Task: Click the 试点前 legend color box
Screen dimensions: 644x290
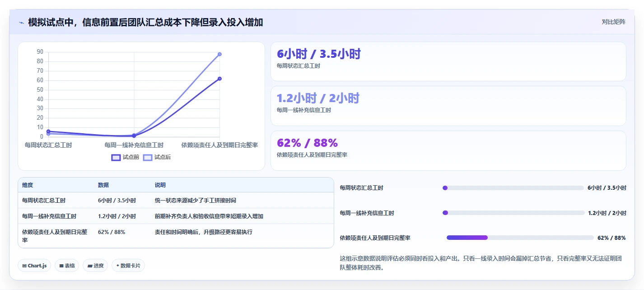Action: [x=116, y=157]
